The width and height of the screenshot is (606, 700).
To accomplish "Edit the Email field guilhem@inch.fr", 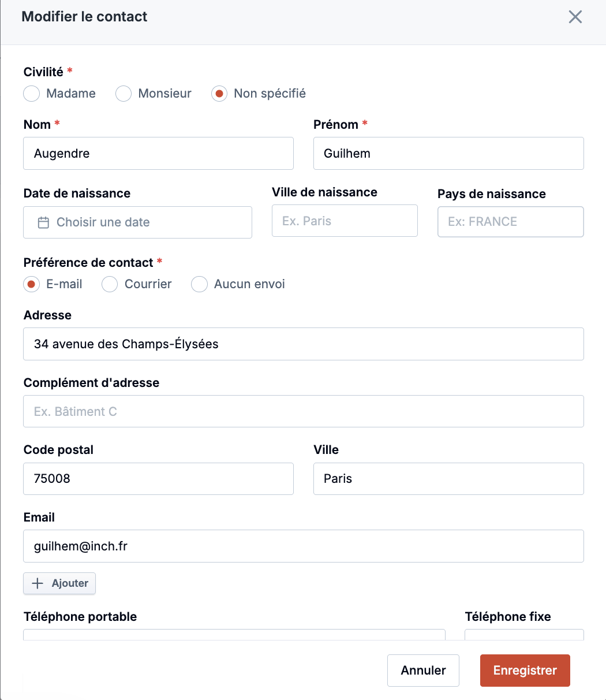I will [x=303, y=546].
